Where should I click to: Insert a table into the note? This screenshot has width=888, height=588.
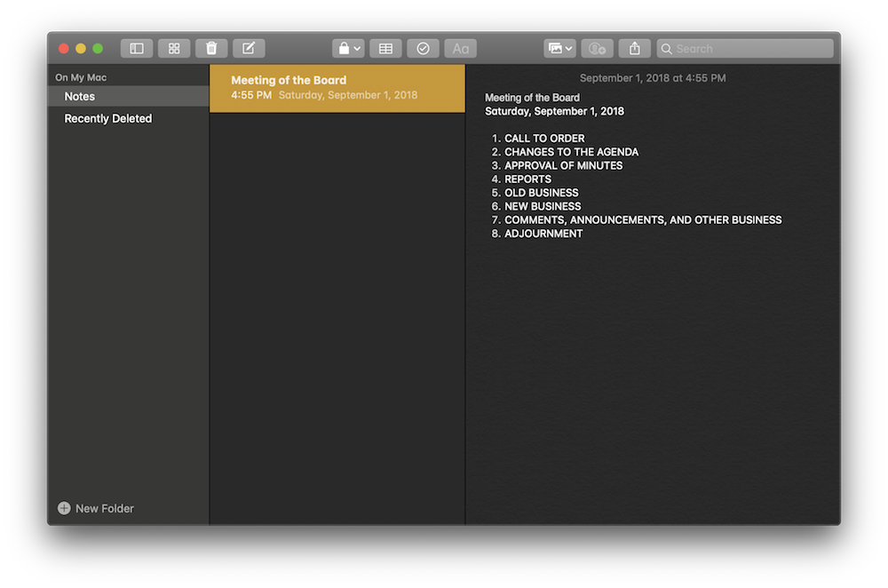(x=385, y=49)
